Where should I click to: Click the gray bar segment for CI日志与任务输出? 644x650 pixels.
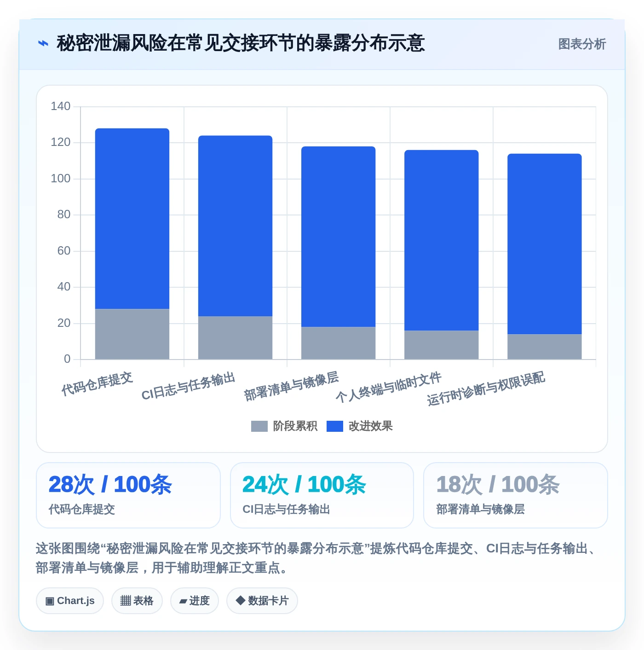click(x=236, y=338)
